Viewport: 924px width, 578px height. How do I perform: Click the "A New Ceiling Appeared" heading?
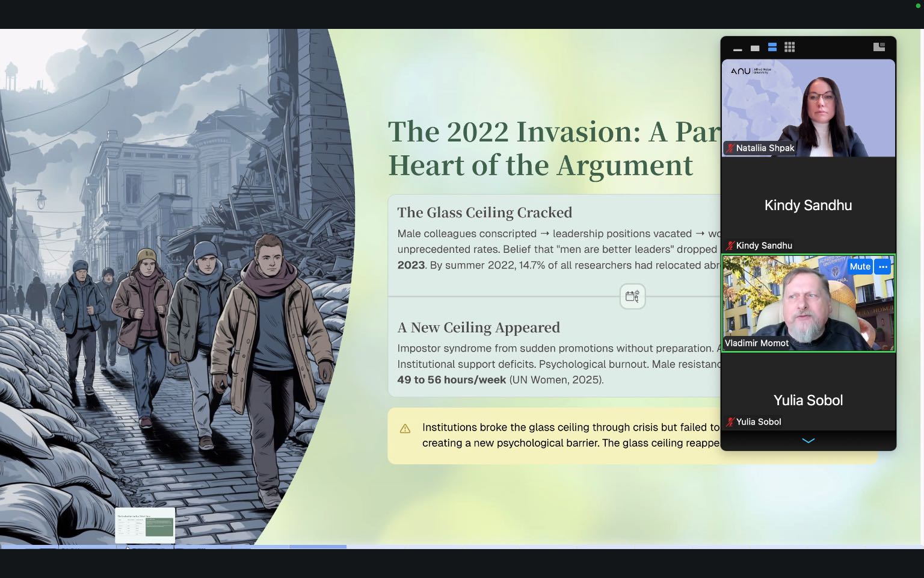pos(478,328)
